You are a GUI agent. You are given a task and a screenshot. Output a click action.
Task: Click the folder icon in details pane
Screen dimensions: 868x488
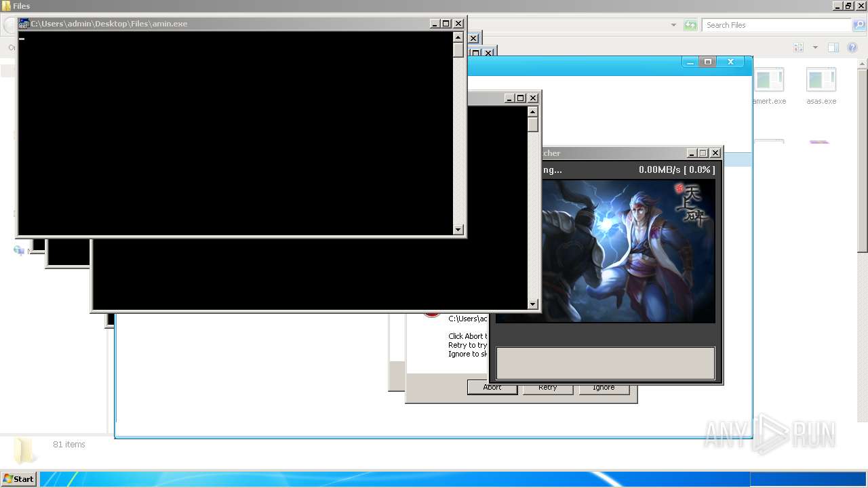24,451
